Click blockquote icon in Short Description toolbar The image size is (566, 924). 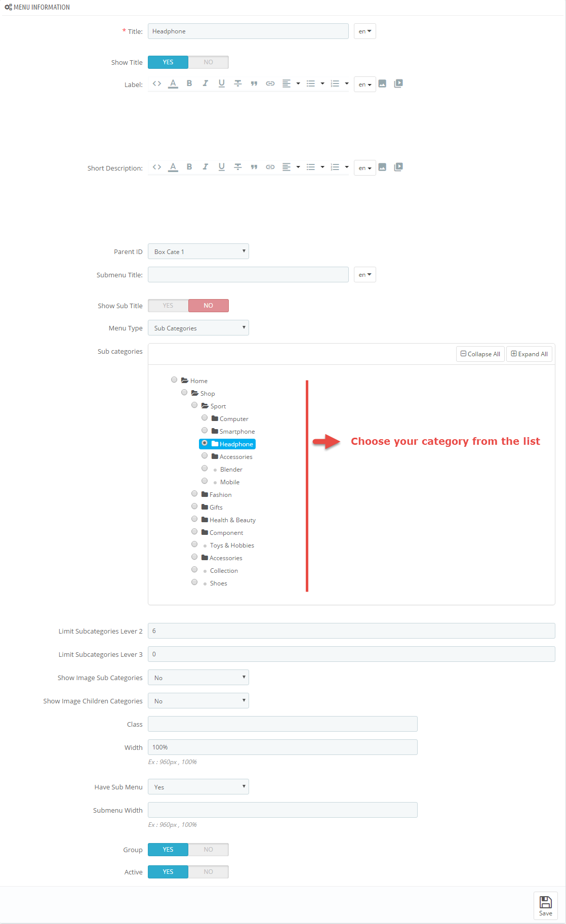pos(254,167)
